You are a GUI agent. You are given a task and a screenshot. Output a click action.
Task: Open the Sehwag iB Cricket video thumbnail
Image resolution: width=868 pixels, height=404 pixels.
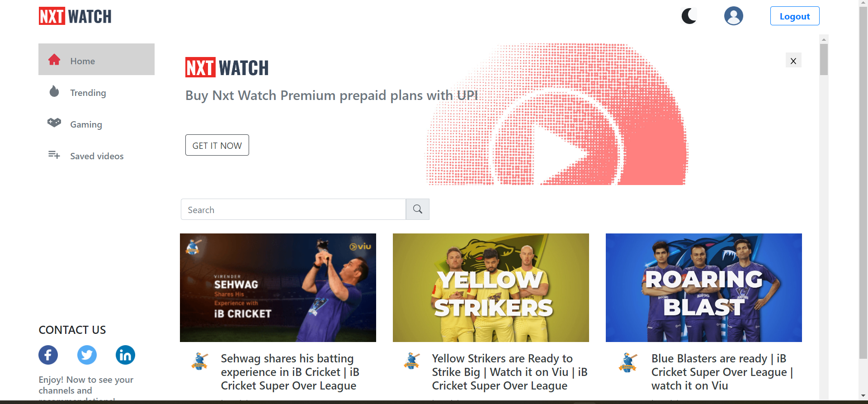(278, 288)
